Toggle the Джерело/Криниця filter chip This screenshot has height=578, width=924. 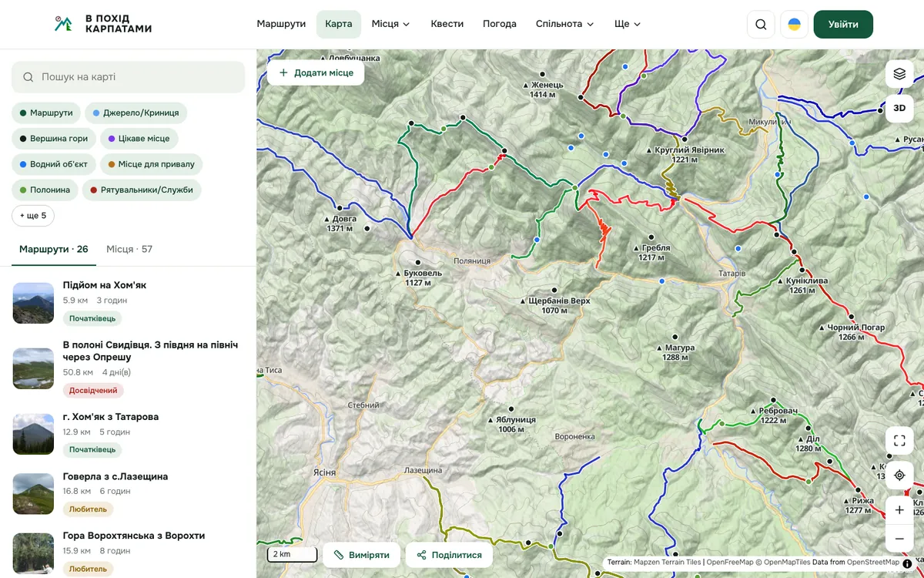coord(136,113)
